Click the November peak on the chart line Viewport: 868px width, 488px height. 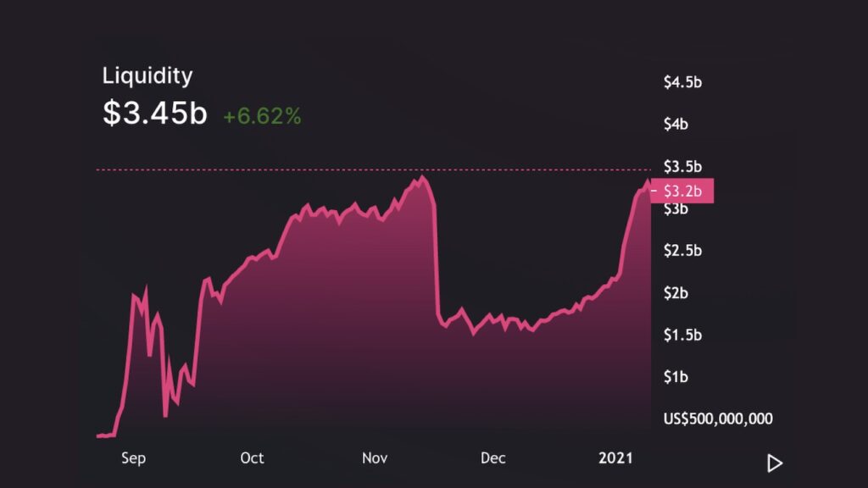click(422, 178)
